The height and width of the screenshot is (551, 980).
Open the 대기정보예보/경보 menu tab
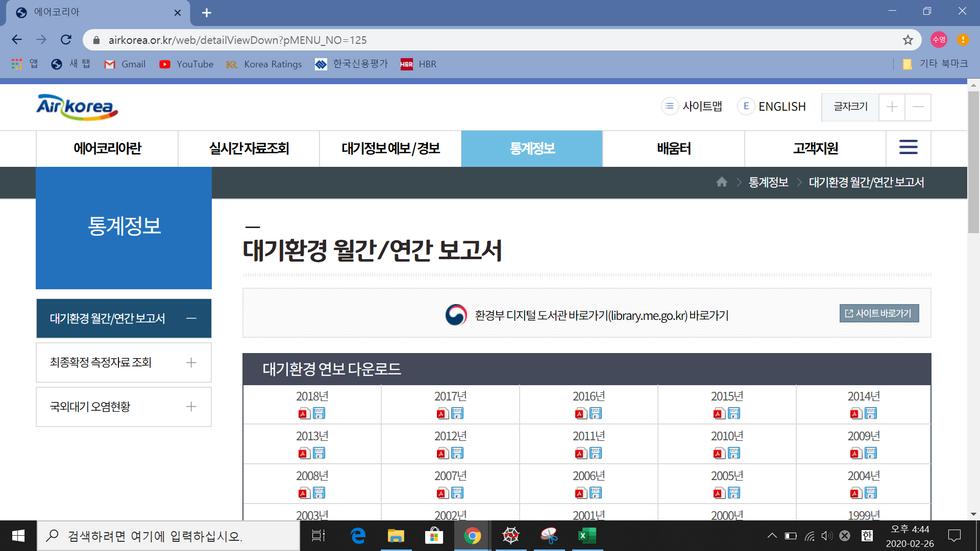click(390, 148)
